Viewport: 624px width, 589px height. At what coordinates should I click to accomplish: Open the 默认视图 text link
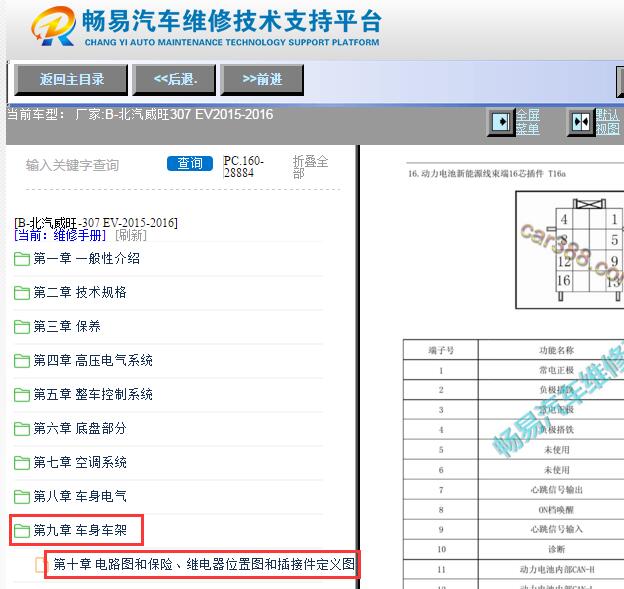(607, 122)
